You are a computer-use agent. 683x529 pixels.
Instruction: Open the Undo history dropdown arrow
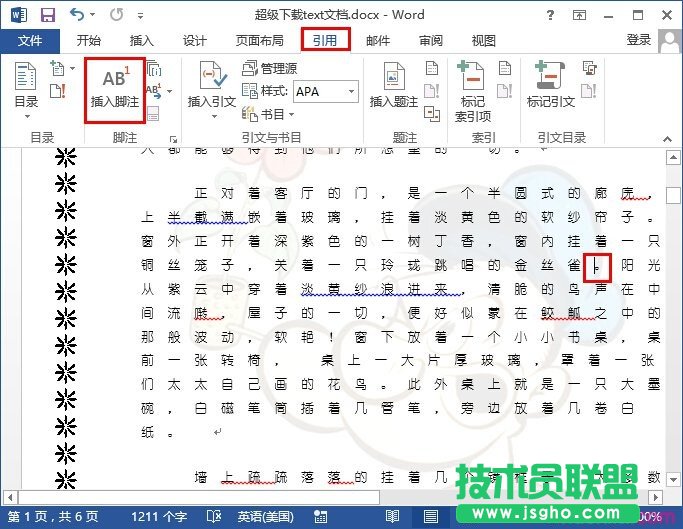tap(92, 15)
